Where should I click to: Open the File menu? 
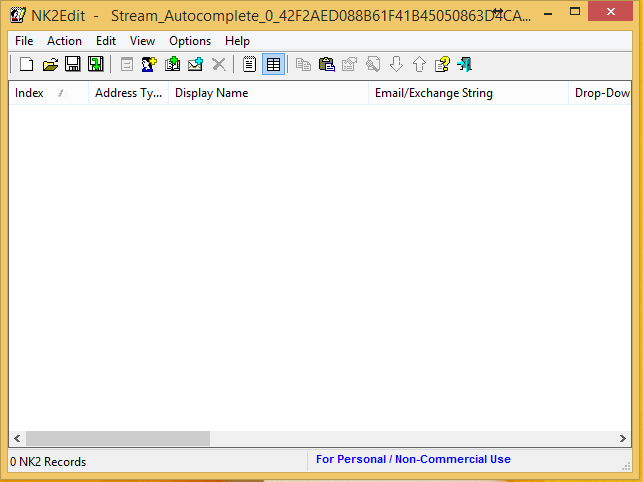click(x=24, y=41)
